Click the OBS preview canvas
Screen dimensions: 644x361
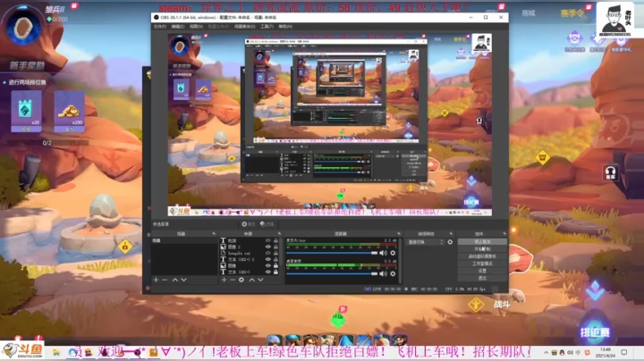330,125
